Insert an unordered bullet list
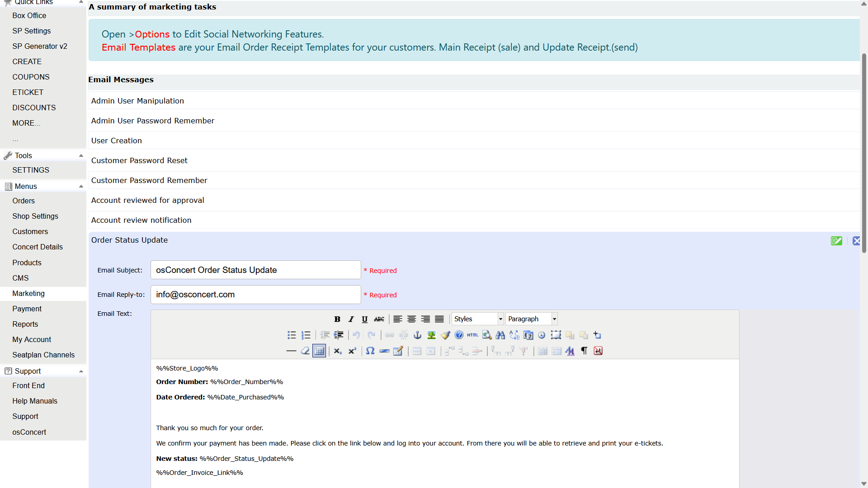868x488 pixels. click(x=292, y=335)
